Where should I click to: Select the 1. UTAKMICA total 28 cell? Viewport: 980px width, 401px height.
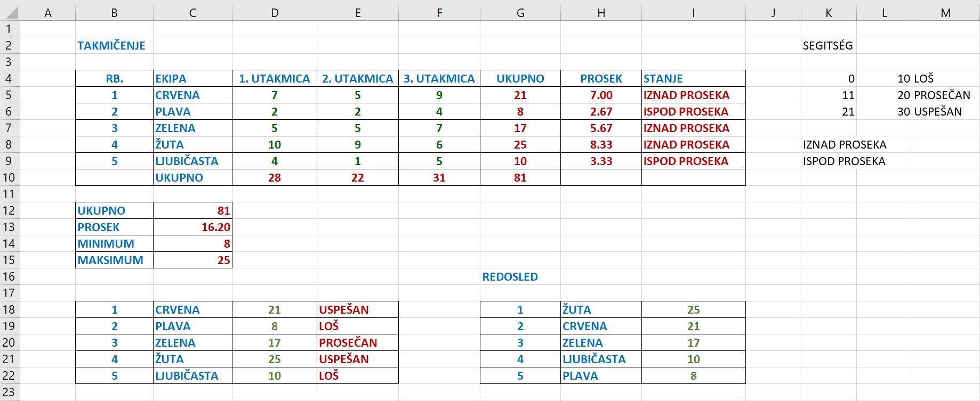click(275, 178)
